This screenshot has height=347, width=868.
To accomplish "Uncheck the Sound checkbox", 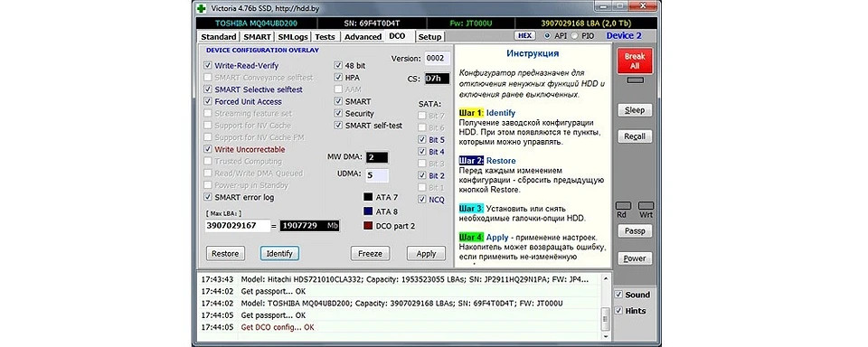I will (x=618, y=295).
